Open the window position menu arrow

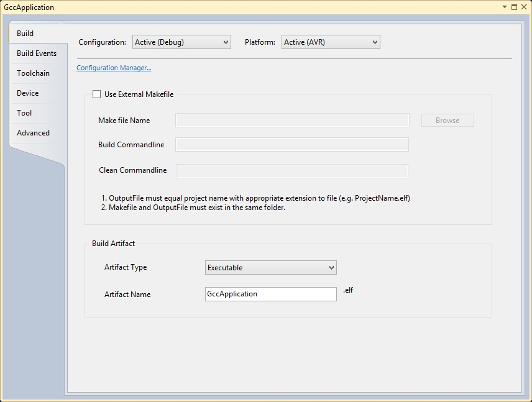(x=505, y=7)
